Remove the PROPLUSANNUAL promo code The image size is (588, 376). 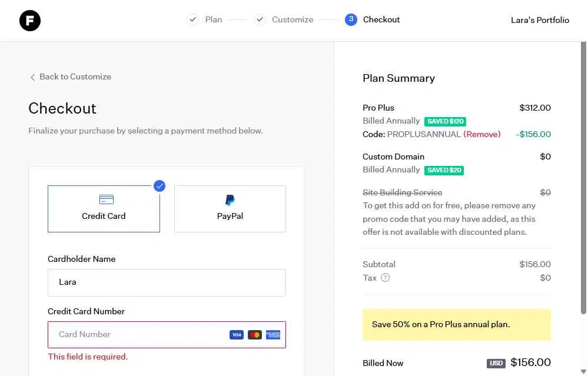coord(482,134)
